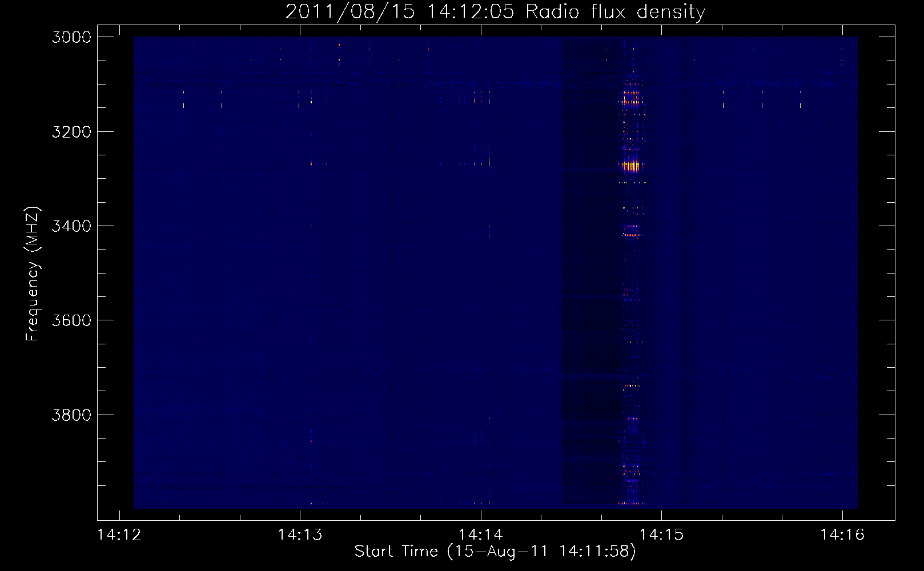Click the 14:13 time axis label
924x571 pixels.
click(x=300, y=534)
